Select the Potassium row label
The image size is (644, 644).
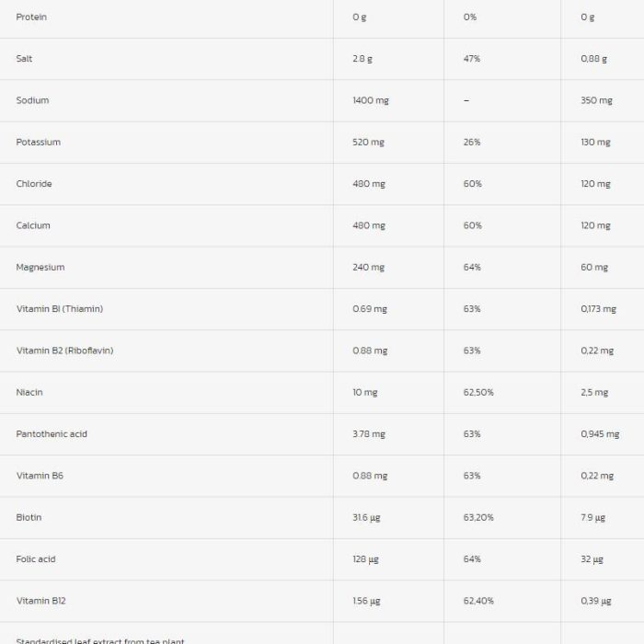pyautogui.click(x=39, y=142)
